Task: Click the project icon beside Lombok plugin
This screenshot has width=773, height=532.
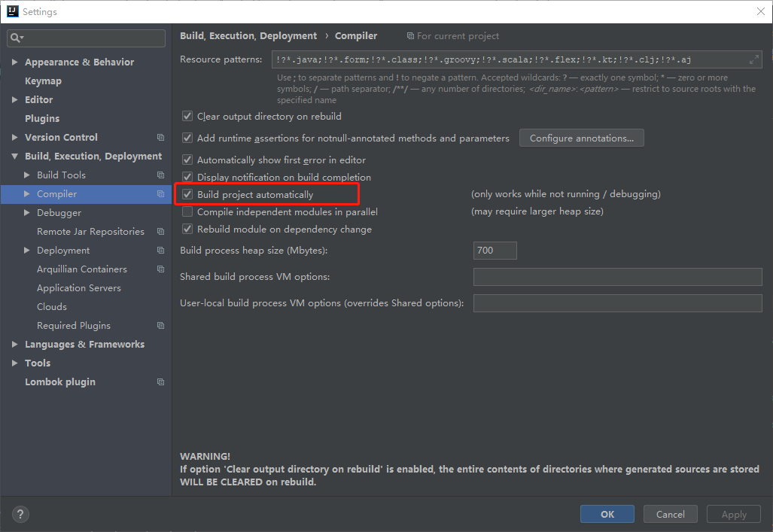Action: pyautogui.click(x=160, y=382)
